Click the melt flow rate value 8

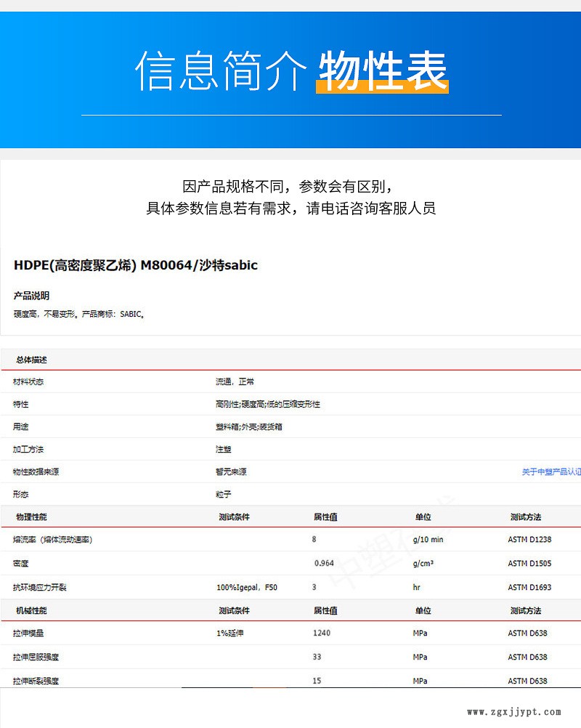[314, 540]
